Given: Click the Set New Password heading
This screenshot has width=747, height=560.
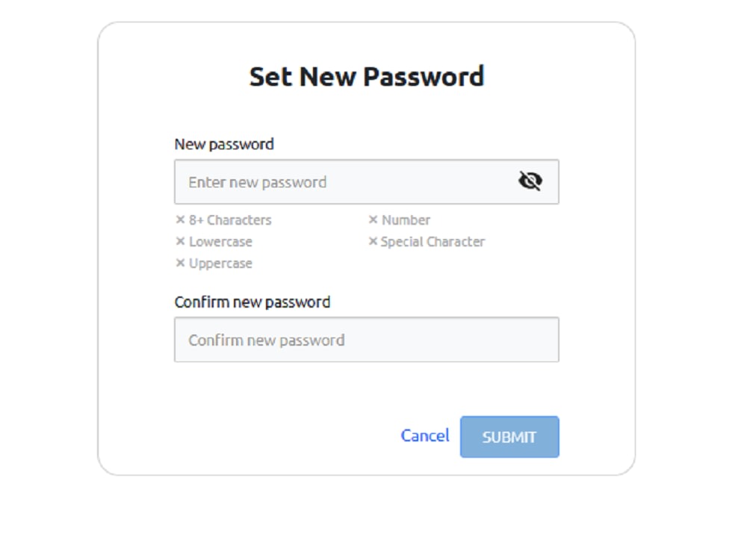Looking at the screenshot, I should (x=367, y=75).
